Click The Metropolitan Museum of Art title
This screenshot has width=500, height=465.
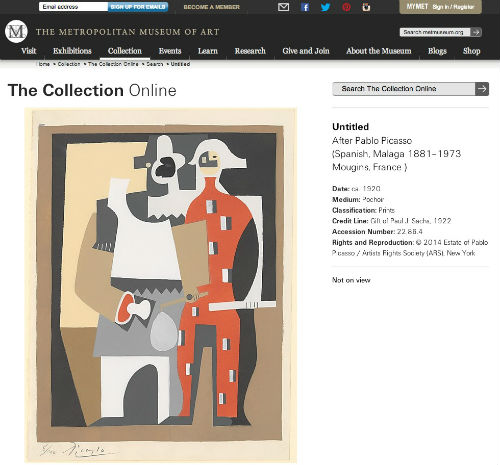(128, 32)
